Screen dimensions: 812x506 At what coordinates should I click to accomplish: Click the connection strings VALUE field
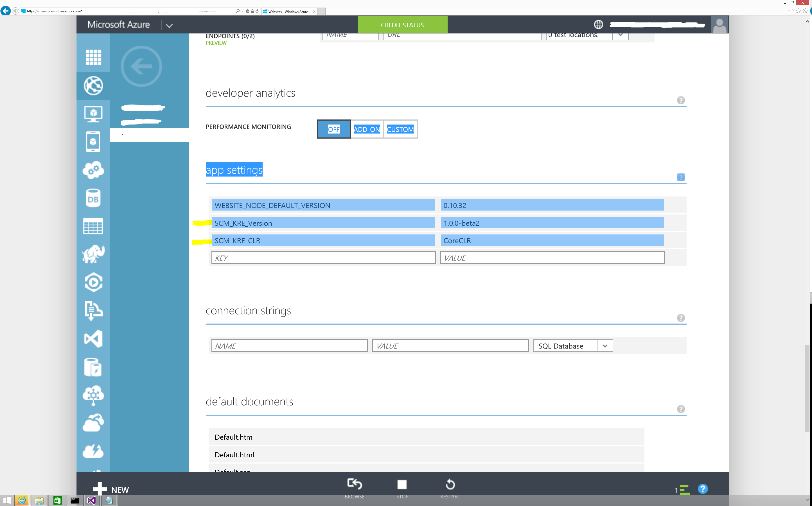point(450,346)
